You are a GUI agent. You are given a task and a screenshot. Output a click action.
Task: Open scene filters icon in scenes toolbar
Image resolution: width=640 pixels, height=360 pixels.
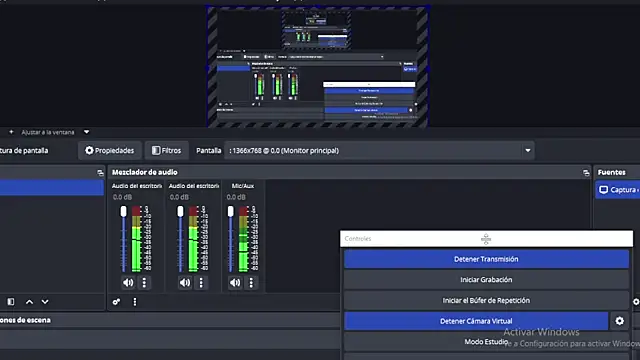pos(11,302)
